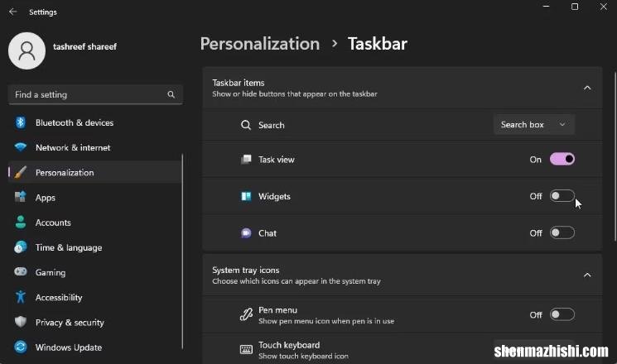Click the Personalization paintbrush icon
Viewport: 617px width, 364px height.
(x=21, y=172)
